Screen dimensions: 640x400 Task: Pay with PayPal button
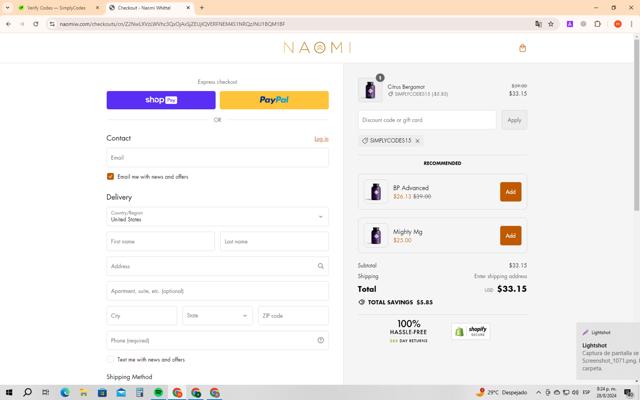tap(274, 100)
